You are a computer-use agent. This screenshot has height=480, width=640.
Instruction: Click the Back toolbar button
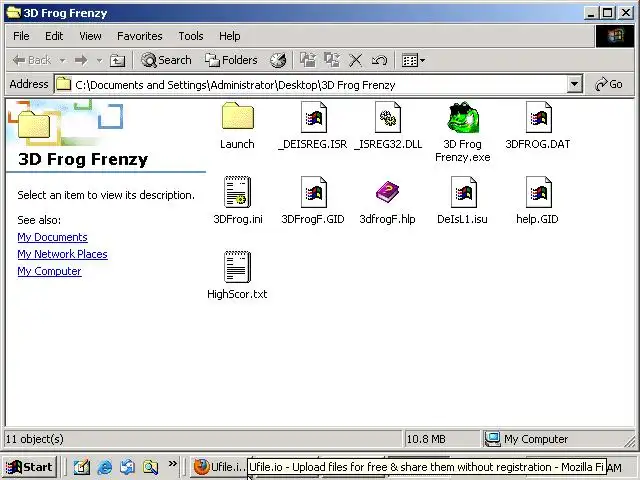tap(32, 60)
